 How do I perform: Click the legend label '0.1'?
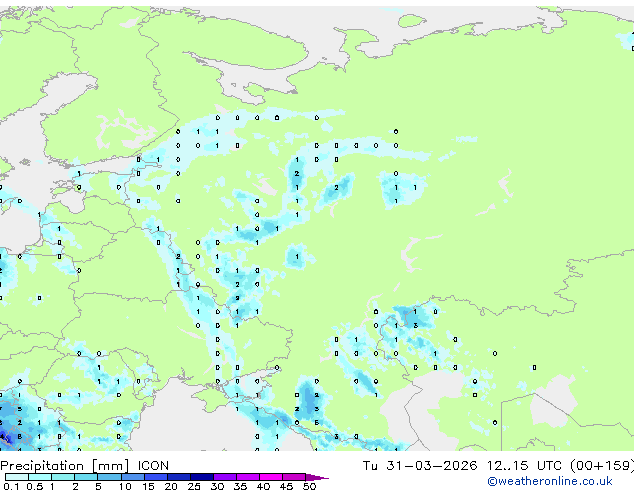coord(12,486)
